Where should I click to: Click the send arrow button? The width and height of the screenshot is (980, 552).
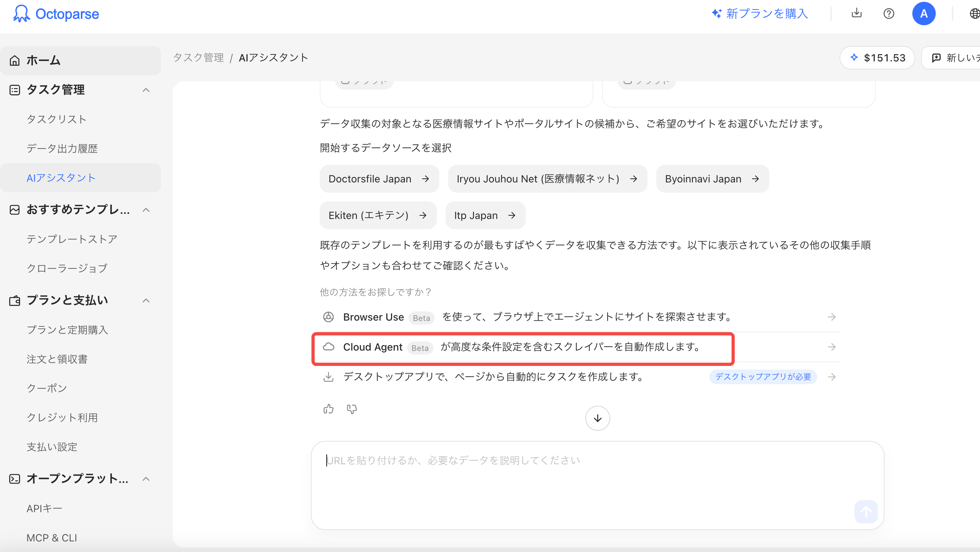(x=866, y=512)
